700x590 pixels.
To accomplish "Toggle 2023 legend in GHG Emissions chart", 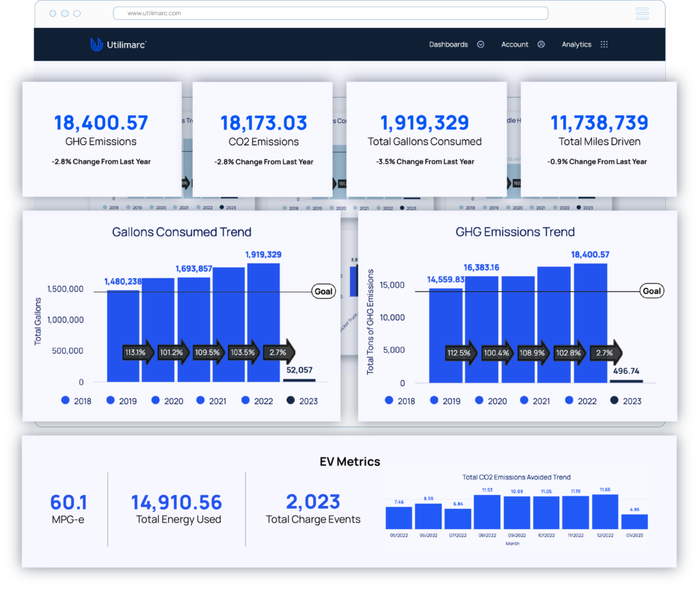I will point(626,401).
